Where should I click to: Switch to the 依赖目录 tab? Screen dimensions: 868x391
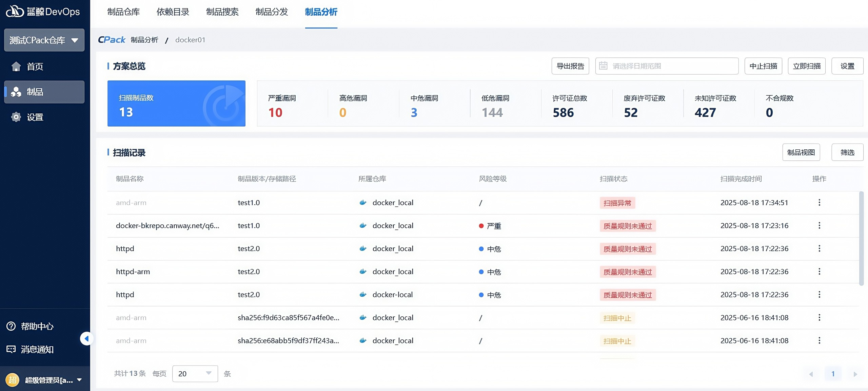(173, 12)
